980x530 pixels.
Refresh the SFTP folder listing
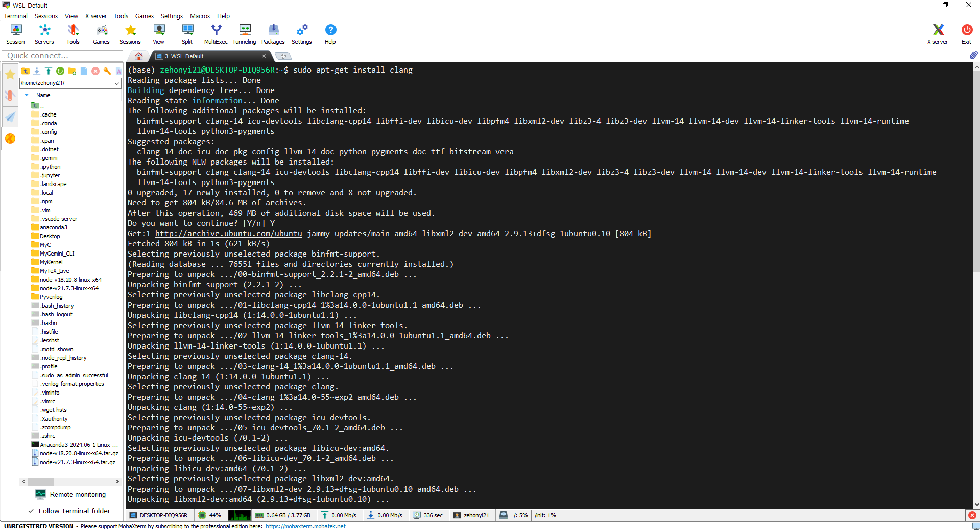[x=60, y=71]
